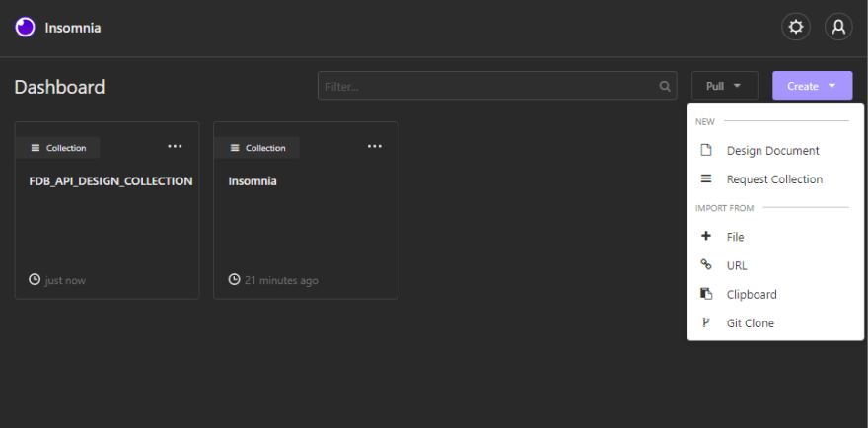Select Request Collection from Create menu
Image resolution: width=868 pixels, height=428 pixels.
(x=775, y=179)
